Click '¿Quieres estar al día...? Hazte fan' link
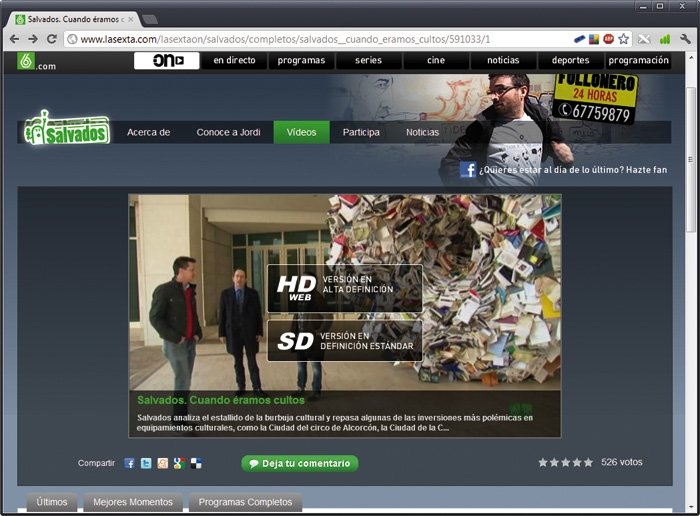The width and height of the screenshot is (700, 516). tap(573, 170)
